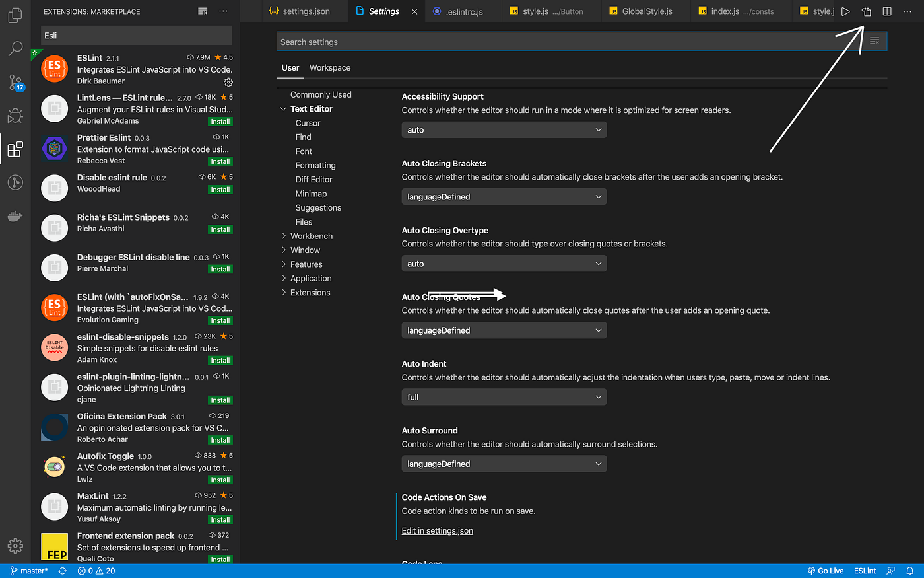Open the Manage gear at bottom of activity bar
The width and height of the screenshot is (924, 578).
click(x=15, y=546)
